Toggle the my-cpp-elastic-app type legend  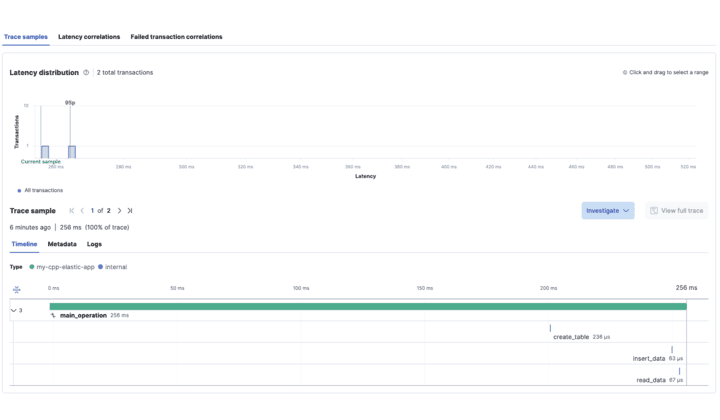click(x=62, y=267)
